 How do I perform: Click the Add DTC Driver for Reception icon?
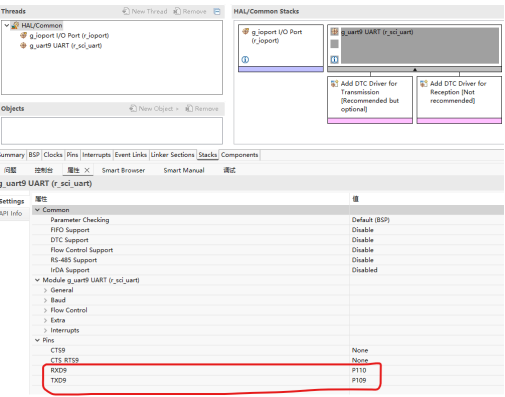pos(424,83)
